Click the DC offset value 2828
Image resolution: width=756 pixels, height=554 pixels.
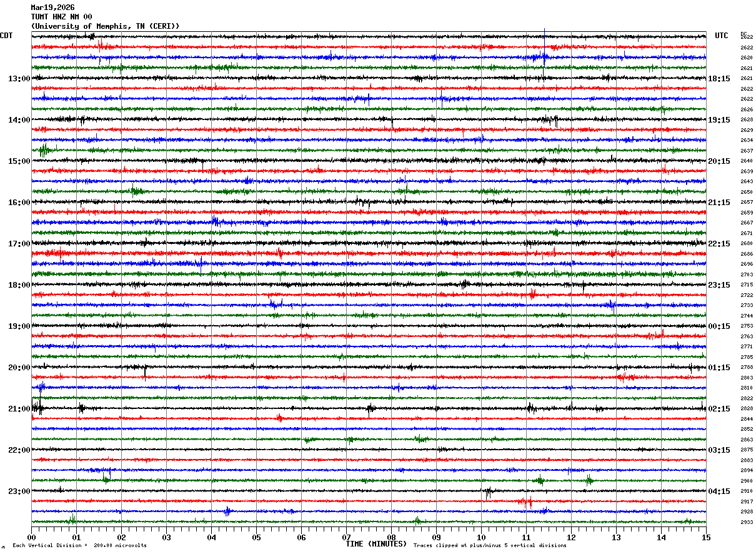tap(747, 408)
